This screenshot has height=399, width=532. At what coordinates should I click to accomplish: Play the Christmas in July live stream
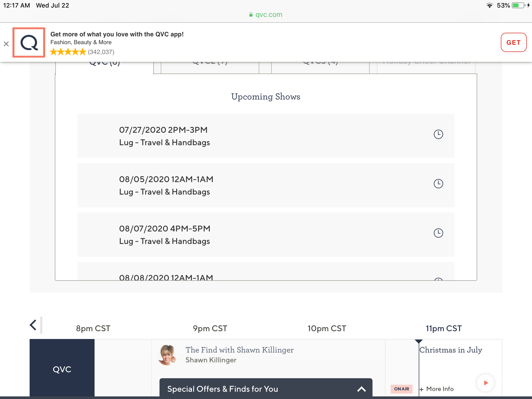[x=485, y=383]
